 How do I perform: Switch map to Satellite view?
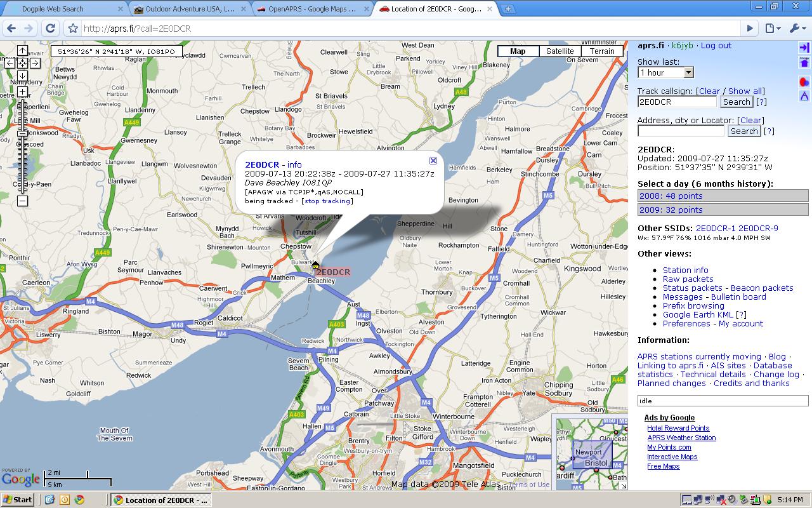(560, 51)
